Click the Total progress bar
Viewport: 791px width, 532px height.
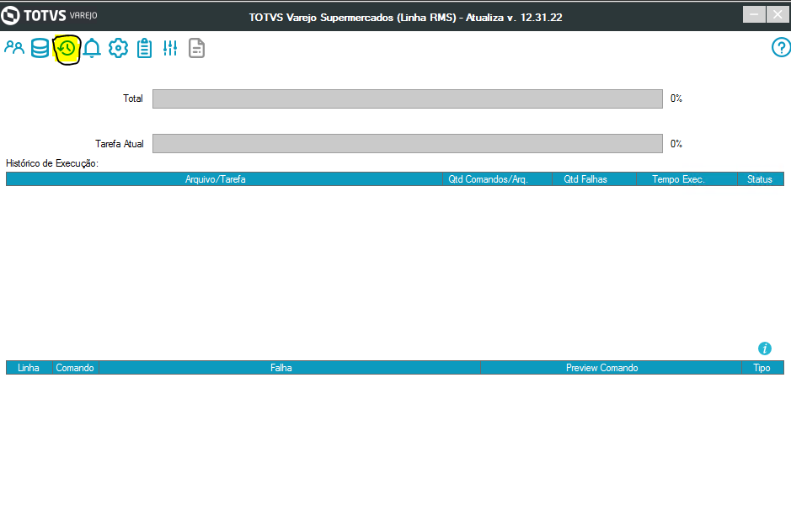408,98
